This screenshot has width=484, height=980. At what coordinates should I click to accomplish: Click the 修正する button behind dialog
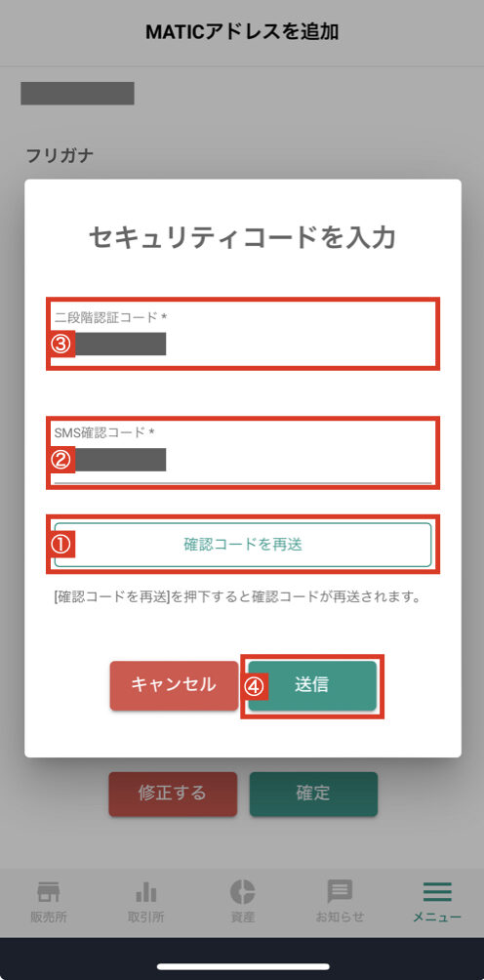pyautogui.click(x=173, y=794)
